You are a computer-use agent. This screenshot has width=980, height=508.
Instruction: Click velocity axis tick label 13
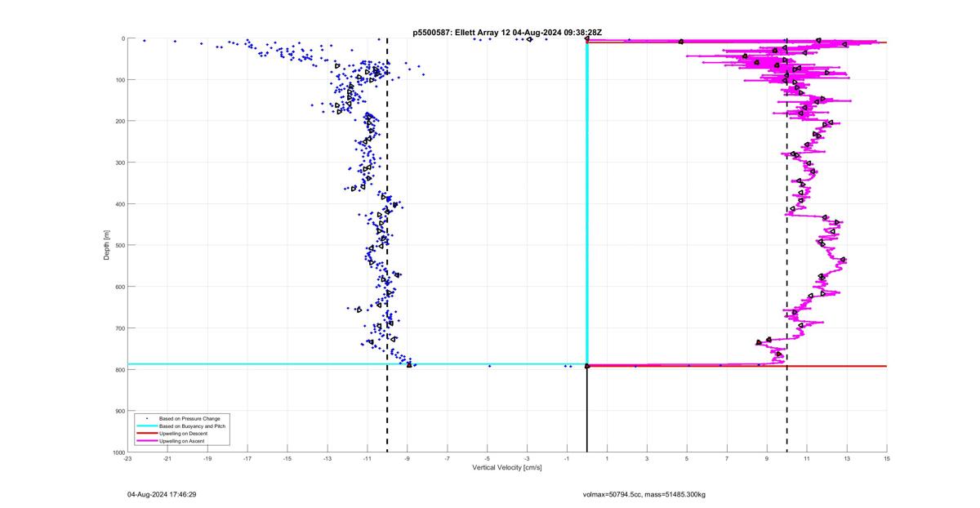[847, 459]
